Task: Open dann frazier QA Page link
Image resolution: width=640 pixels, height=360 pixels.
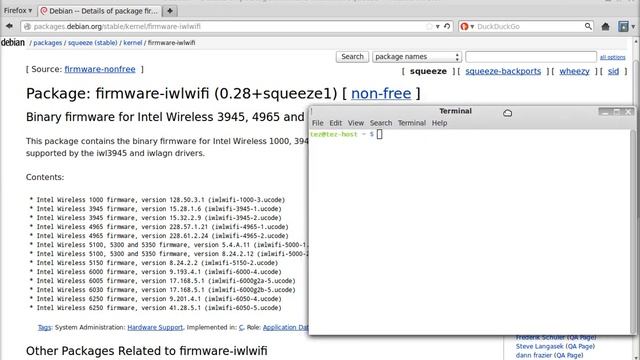Action: pyautogui.click(x=549, y=356)
